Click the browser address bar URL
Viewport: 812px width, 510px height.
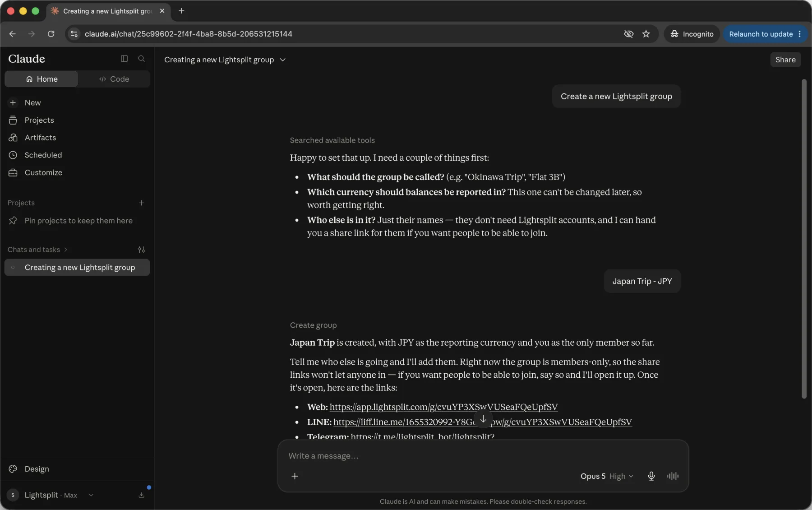188,34
